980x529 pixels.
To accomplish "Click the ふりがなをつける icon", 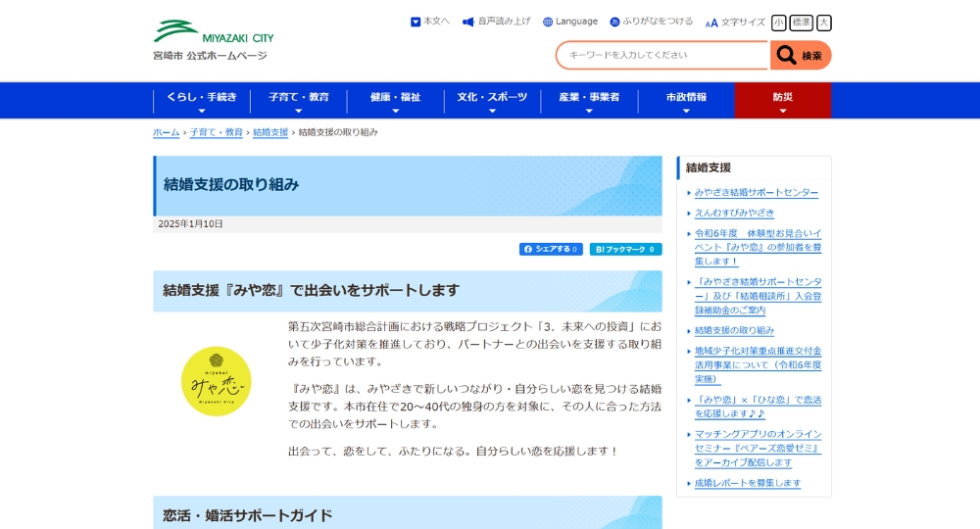I will pos(615,22).
